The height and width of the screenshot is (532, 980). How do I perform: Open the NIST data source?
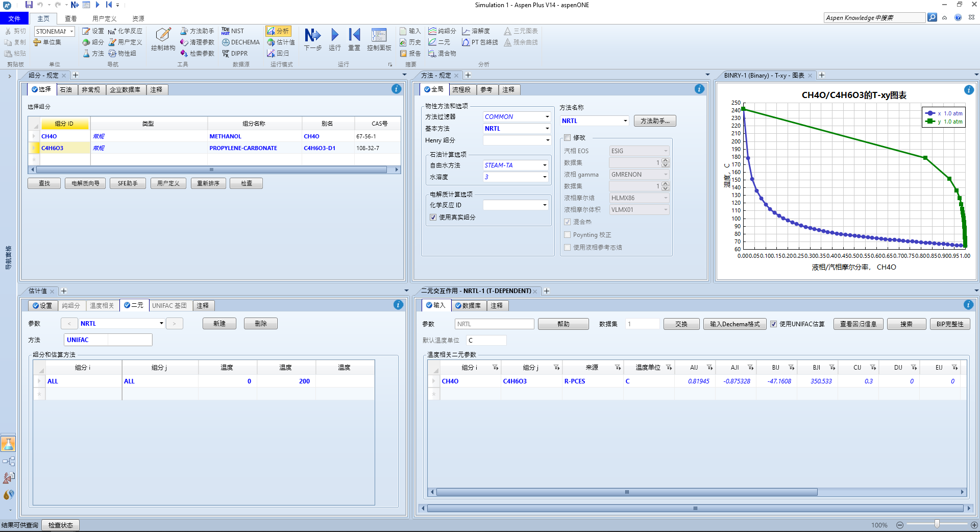[x=233, y=31]
